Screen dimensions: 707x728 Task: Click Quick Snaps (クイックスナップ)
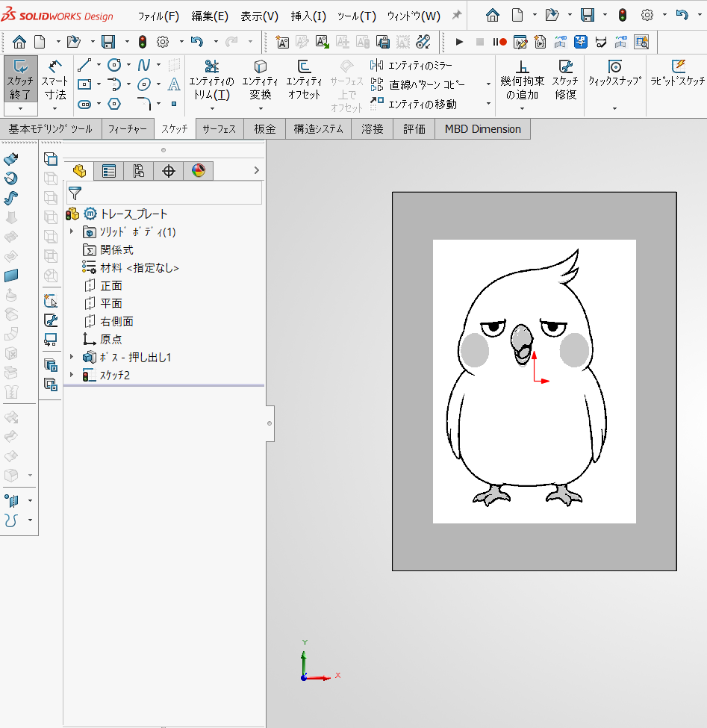pos(614,73)
